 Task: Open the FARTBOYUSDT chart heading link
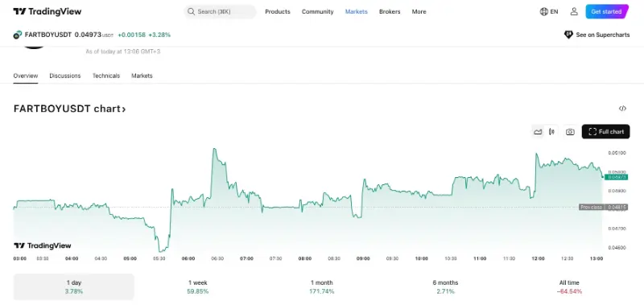pyautogui.click(x=69, y=109)
